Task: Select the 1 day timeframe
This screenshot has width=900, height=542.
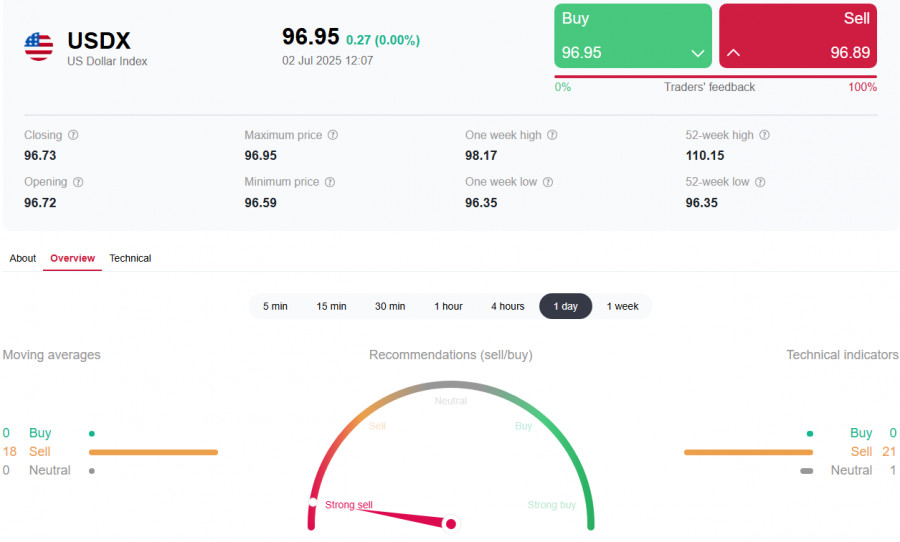Action: 565,307
